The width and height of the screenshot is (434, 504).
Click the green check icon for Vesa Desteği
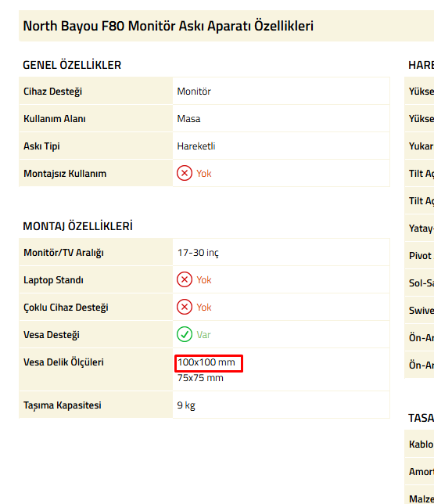(x=185, y=334)
